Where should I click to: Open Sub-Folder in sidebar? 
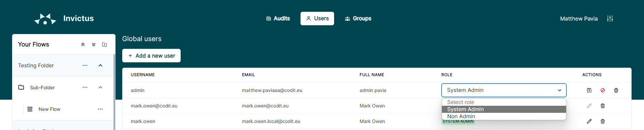point(42,88)
